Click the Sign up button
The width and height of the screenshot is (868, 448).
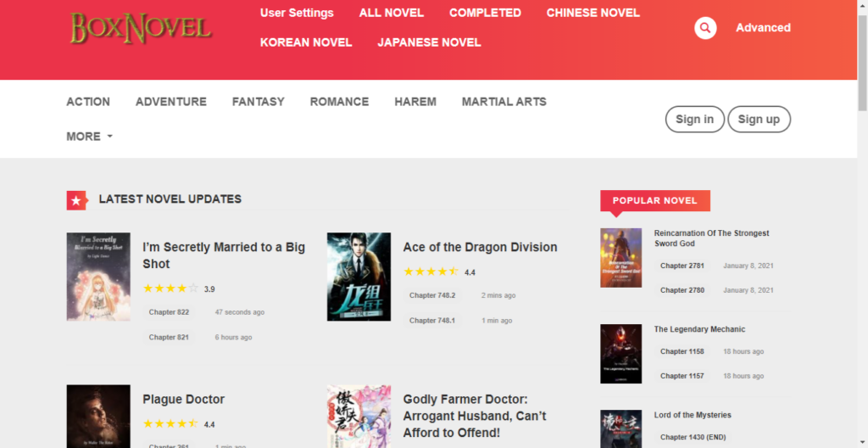pos(759,119)
